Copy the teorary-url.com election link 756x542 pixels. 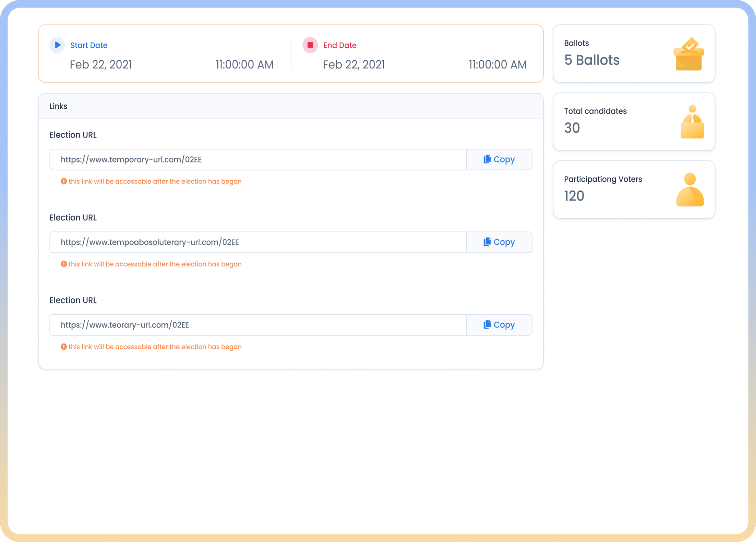pos(499,325)
